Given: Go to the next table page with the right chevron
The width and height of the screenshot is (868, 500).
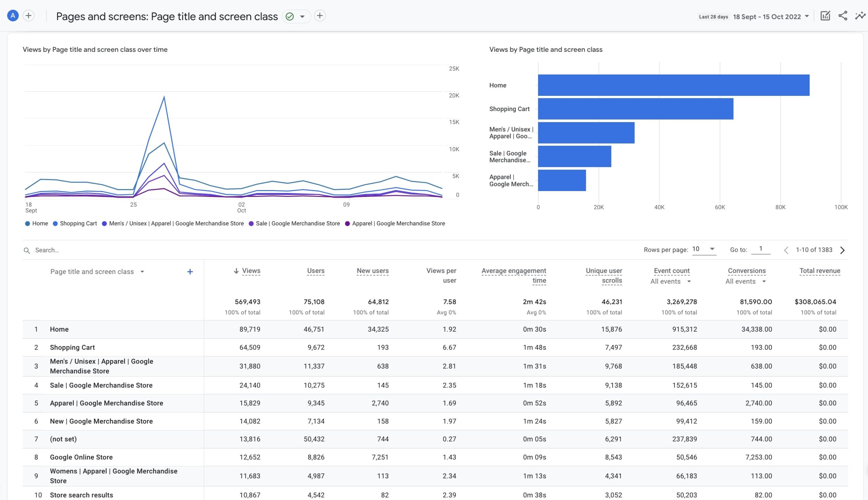Looking at the screenshot, I should coord(843,250).
